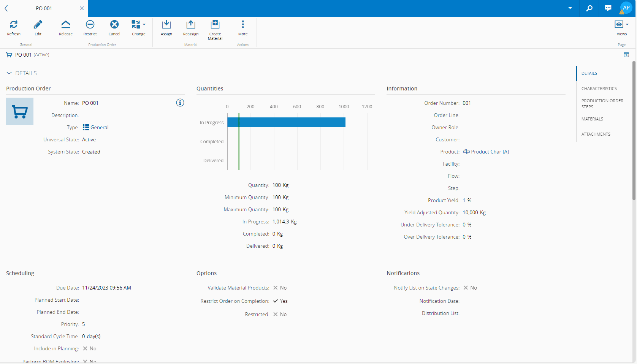Viewport: 637px width, 364px height.
Task: Open the search magnifier in the header
Action: click(589, 8)
